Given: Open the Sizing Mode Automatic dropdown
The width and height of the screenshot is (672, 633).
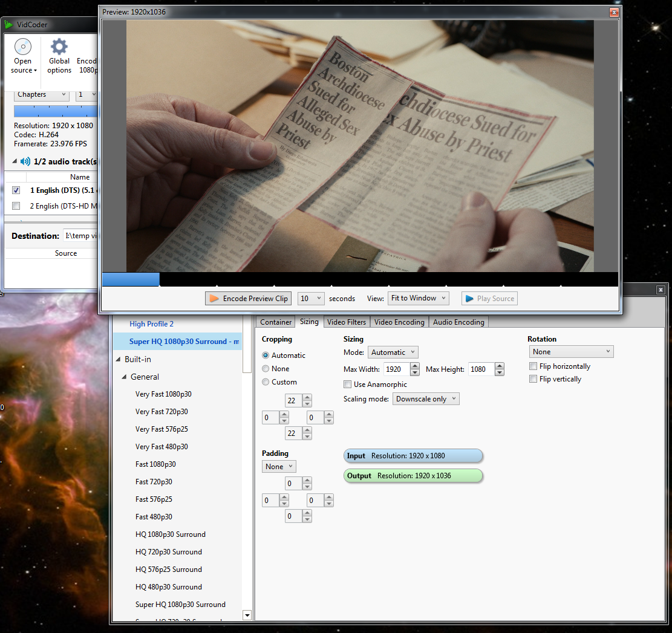Looking at the screenshot, I should click(x=393, y=352).
